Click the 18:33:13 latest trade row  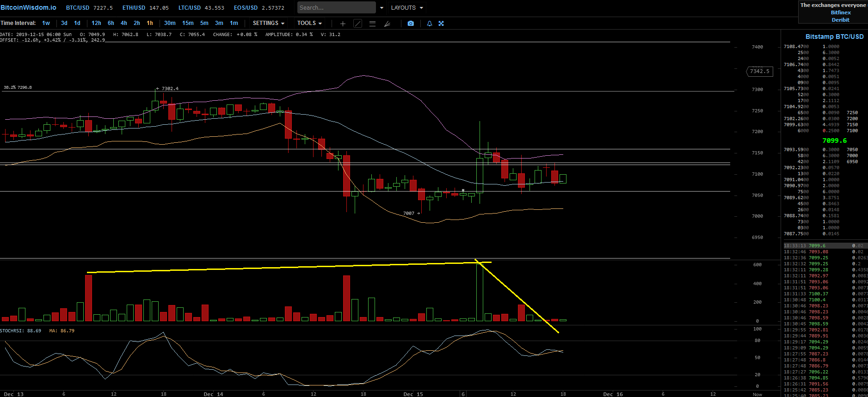825,246
